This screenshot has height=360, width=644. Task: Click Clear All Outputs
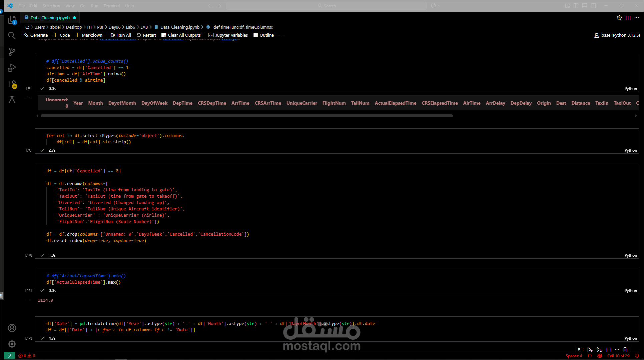tap(181, 35)
